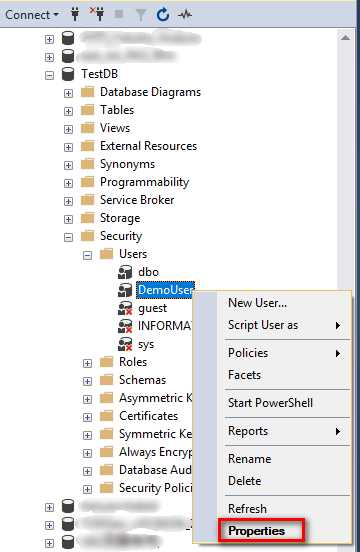
Task: Click the scrollbar up arrow
Action: pyautogui.click(x=345, y=37)
